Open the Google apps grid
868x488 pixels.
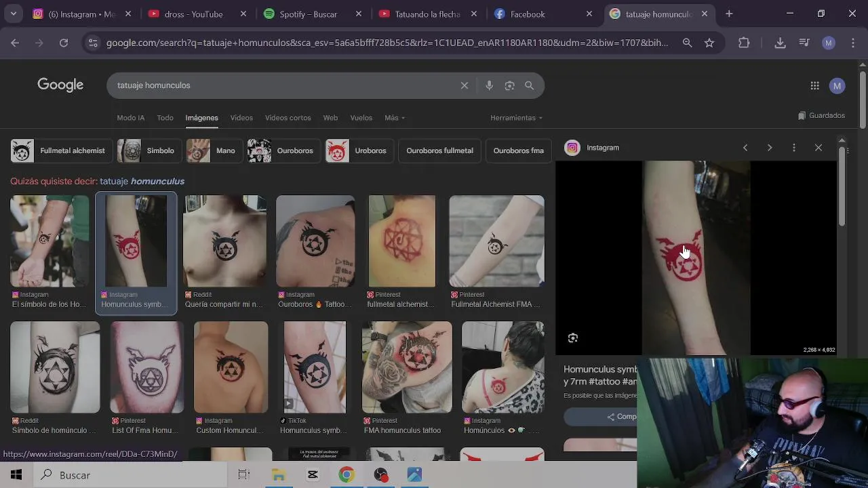click(x=814, y=85)
